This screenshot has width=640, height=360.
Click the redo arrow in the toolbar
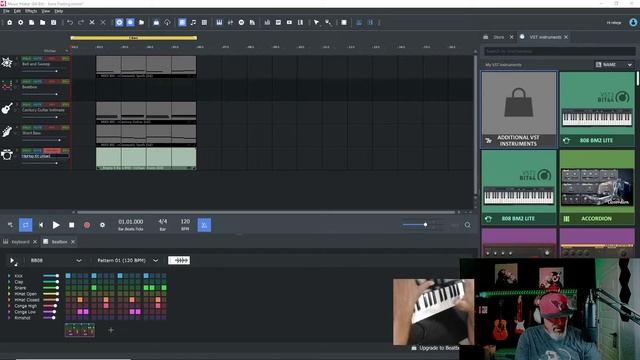coord(81,22)
